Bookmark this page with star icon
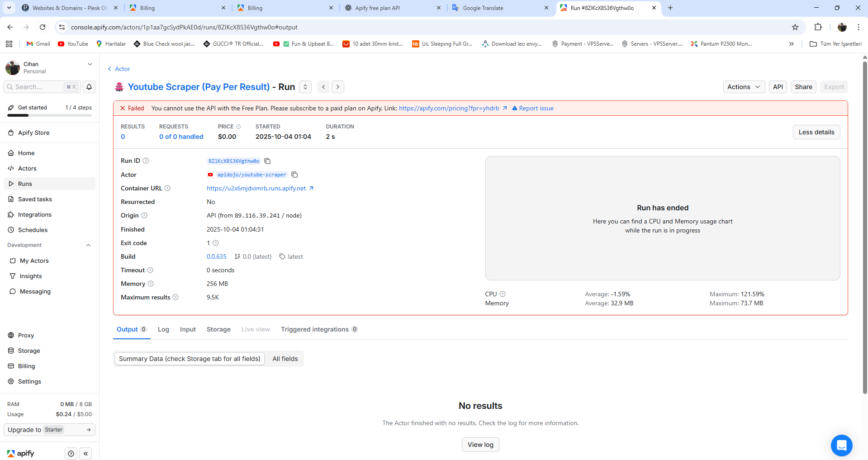The height and width of the screenshot is (460, 868). tap(795, 27)
